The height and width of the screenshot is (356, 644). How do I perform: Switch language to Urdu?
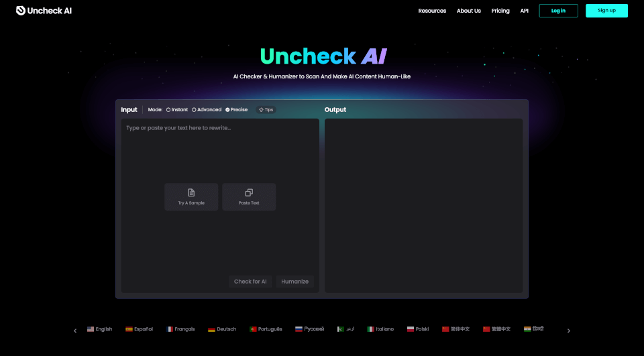coord(346,329)
